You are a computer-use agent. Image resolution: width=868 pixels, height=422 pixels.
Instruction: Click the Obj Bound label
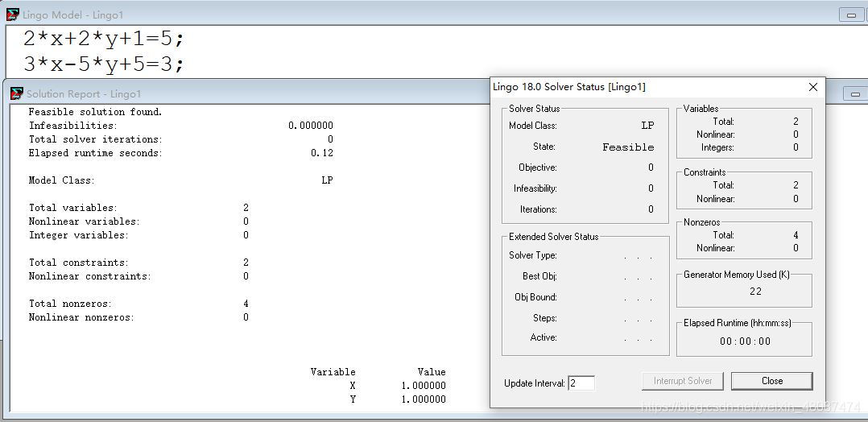tap(536, 297)
